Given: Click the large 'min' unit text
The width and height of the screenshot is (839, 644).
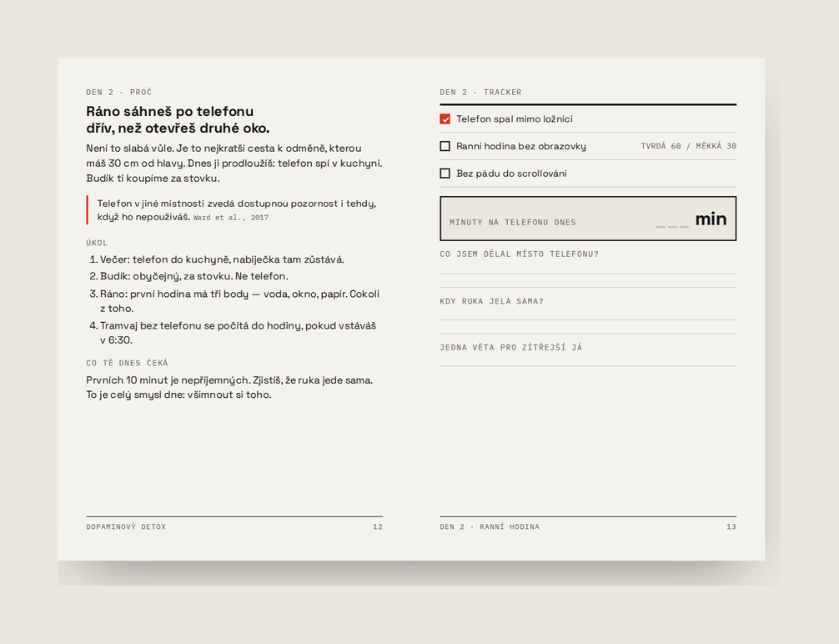Looking at the screenshot, I should [711, 219].
